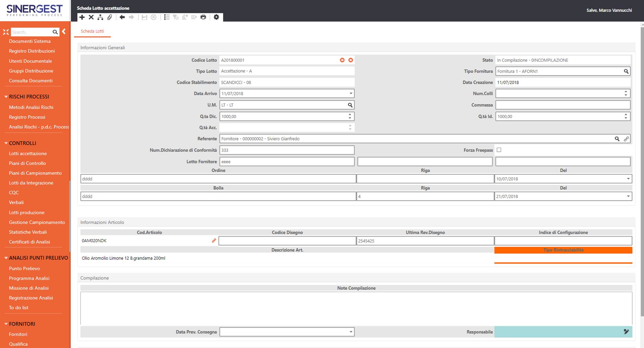Click the Bolla Riga field showing 4

click(425, 196)
